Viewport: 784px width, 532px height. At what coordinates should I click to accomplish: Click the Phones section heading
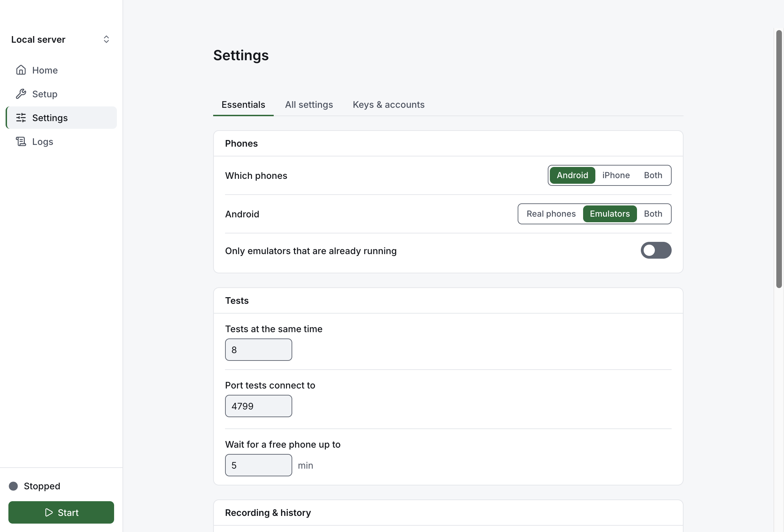(x=241, y=143)
